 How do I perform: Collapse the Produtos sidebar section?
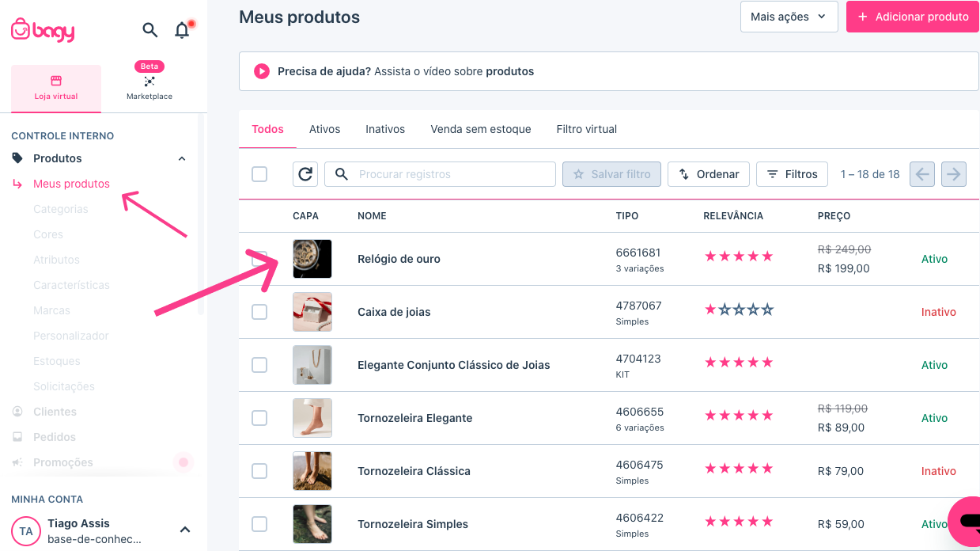click(x=182, y=158)
